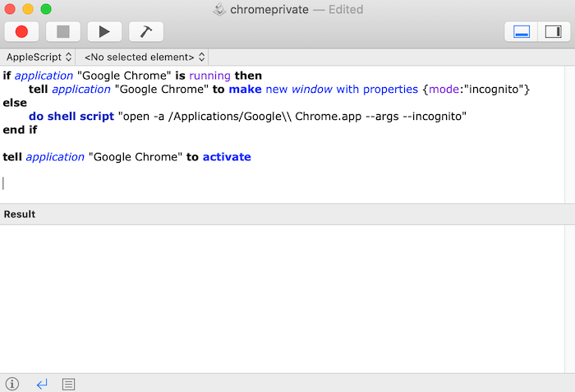The width and height of the screenshot is (575, 392).
Task: Click the 'new window' text
Action: point(299,90)
